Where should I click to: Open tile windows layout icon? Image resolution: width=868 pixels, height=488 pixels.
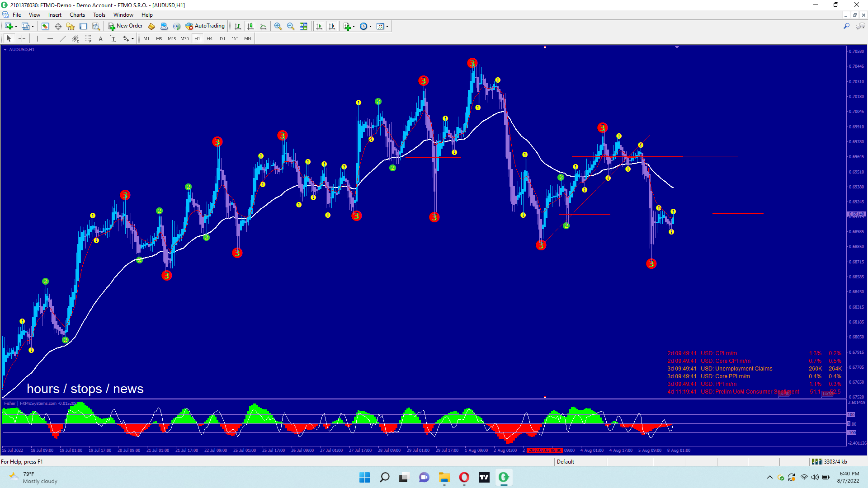coord(303,26)
